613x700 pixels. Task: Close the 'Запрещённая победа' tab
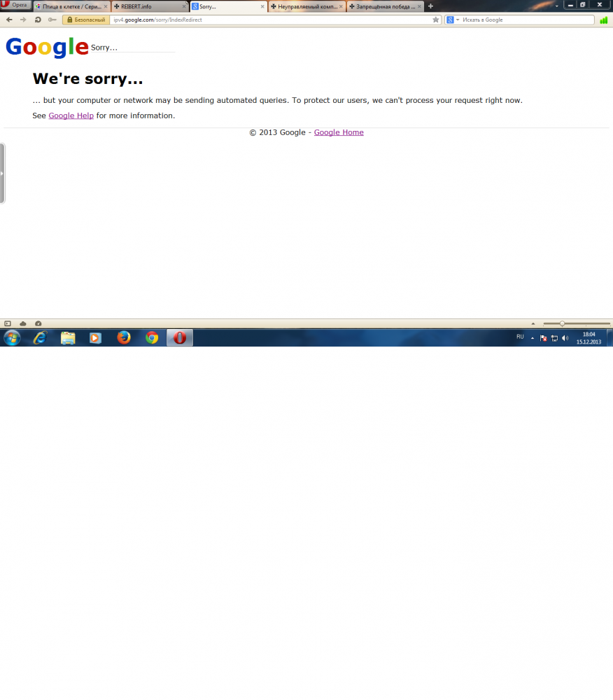tap(419, 7)
